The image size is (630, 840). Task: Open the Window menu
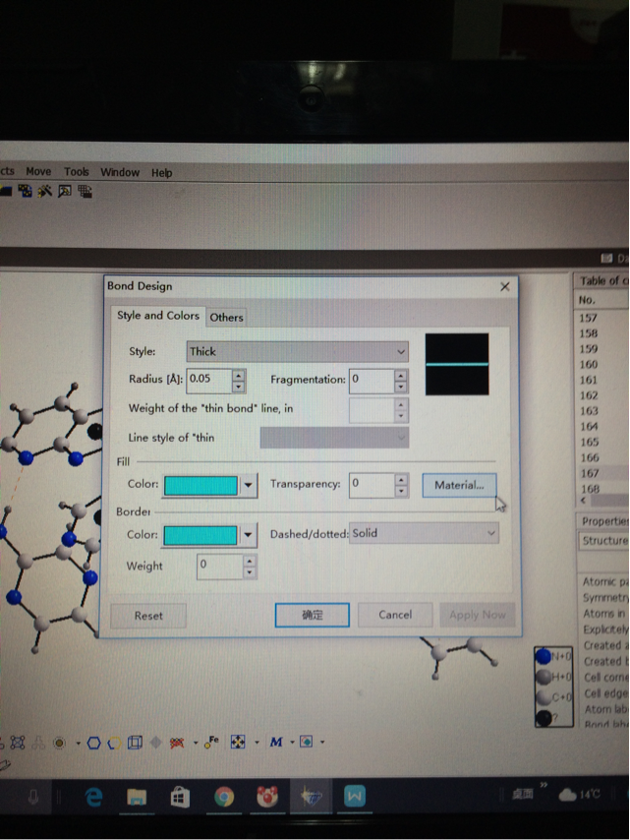click(x=120, y=172)
